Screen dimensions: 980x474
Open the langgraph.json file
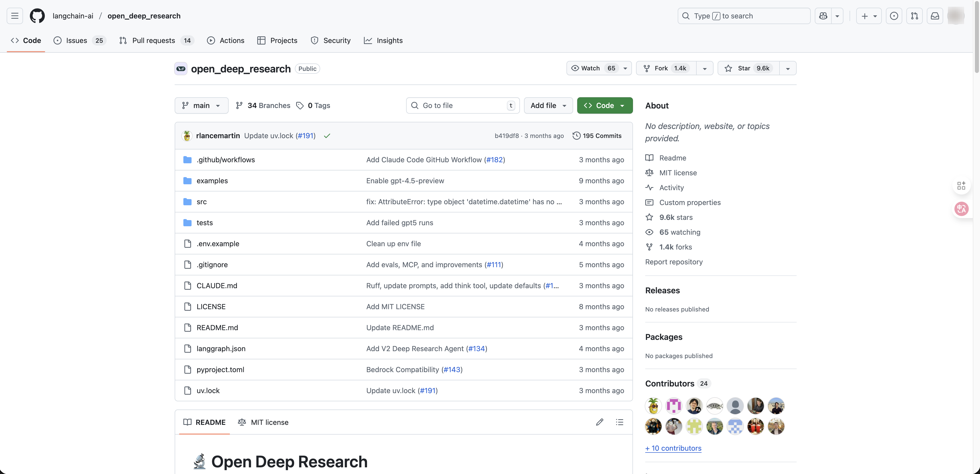pos(221,349)
